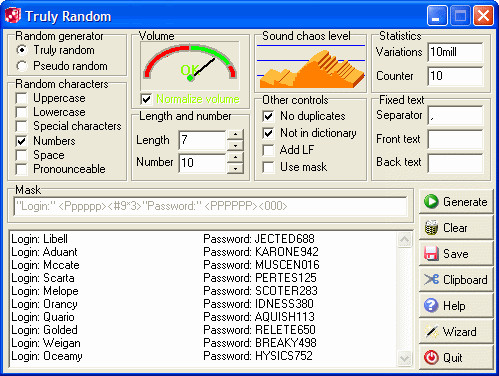The height and width of the screenshot is (376, 499).
Task: Minimize the Truly Random window
Action: pos(437,16)
